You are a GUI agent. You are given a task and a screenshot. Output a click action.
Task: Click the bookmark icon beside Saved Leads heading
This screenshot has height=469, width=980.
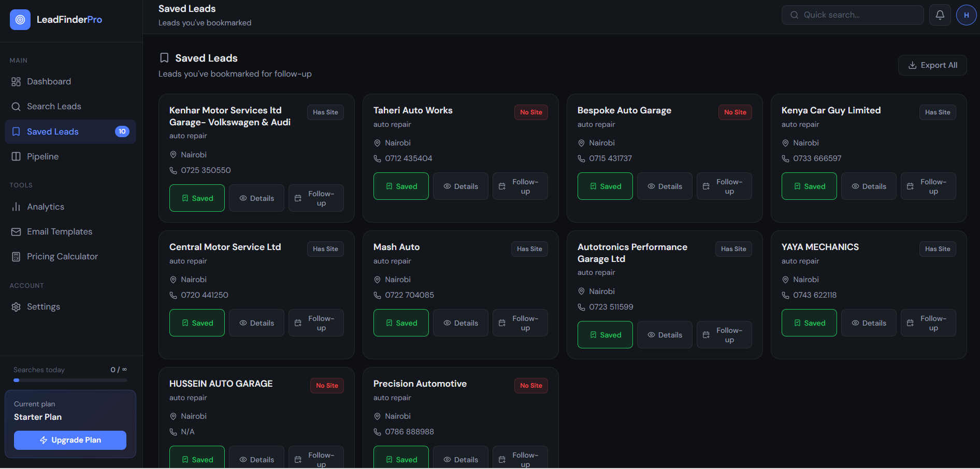pos(164,57)
